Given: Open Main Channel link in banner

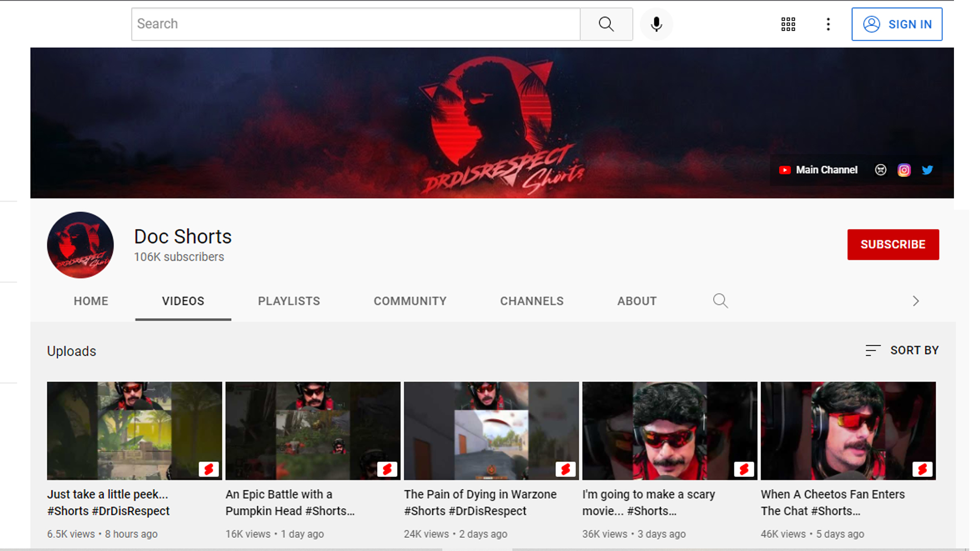Looking at the screenshot, I should [x=818, y=170].
